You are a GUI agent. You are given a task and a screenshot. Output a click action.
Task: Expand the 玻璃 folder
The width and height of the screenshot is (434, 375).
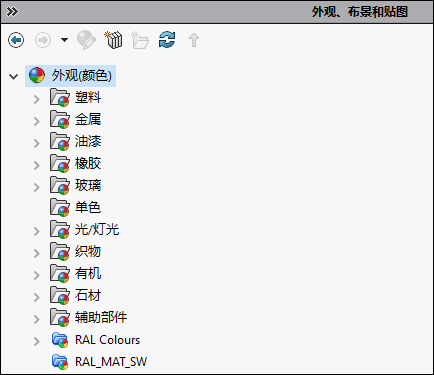tap(37, 187)
